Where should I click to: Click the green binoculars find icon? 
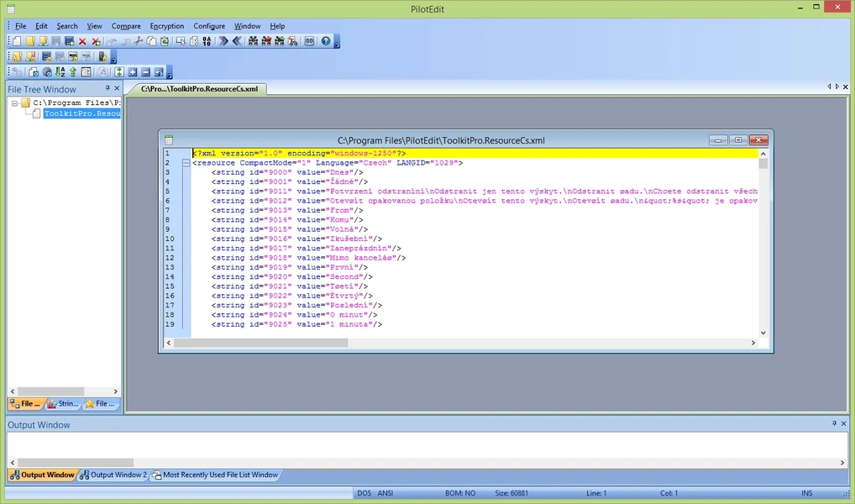(279, 41)
